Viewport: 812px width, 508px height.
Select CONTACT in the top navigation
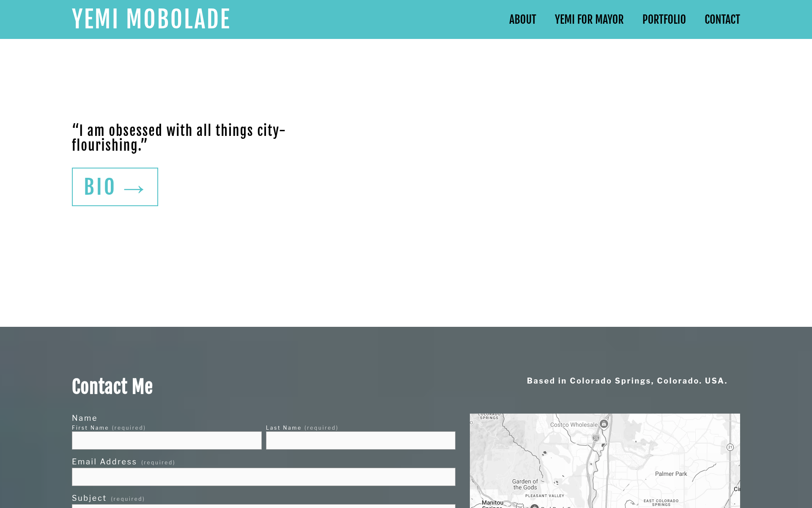pos(722,19)
